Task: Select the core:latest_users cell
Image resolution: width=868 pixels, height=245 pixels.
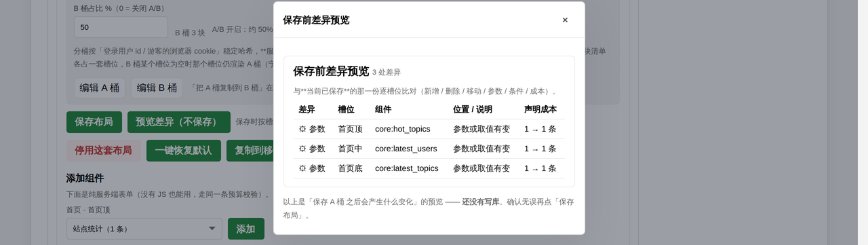Action: [406, 149]
